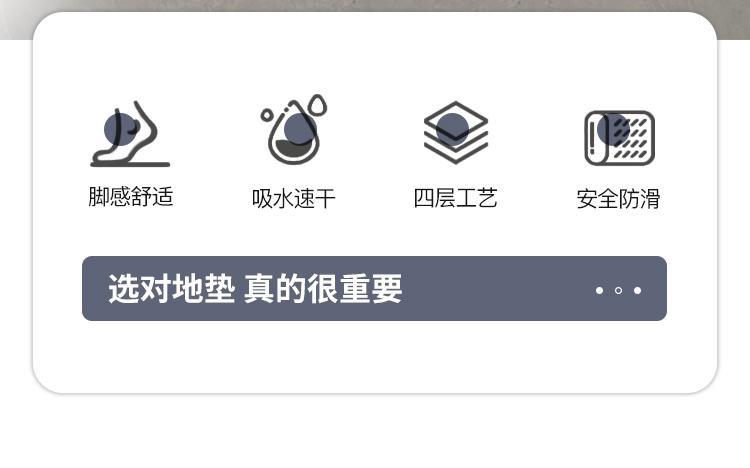Viewport: 750px width, 468px height.
Task: Click the 吸水速干 label
Action: (294, 199)
